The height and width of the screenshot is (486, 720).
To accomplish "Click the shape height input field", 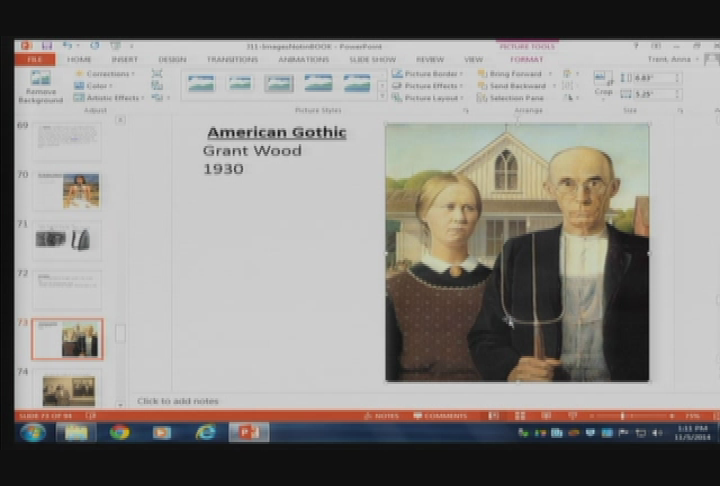I will tap(656, 78).
